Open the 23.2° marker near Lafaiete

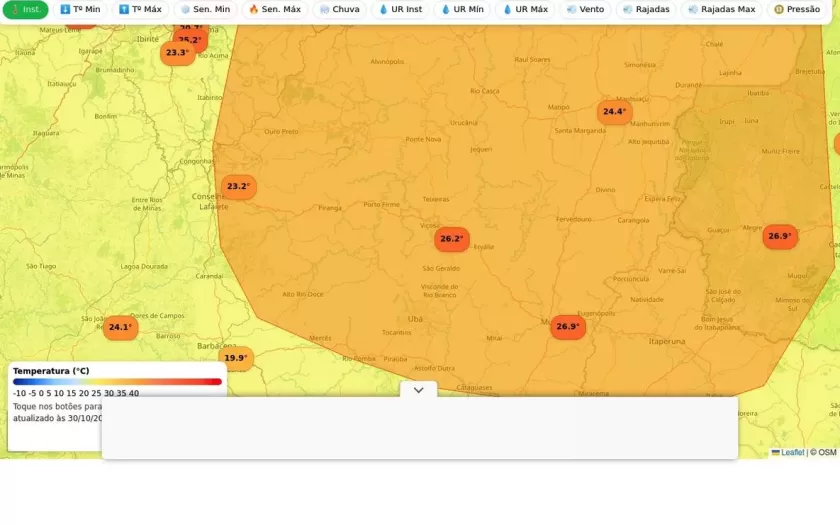[238, 187]
